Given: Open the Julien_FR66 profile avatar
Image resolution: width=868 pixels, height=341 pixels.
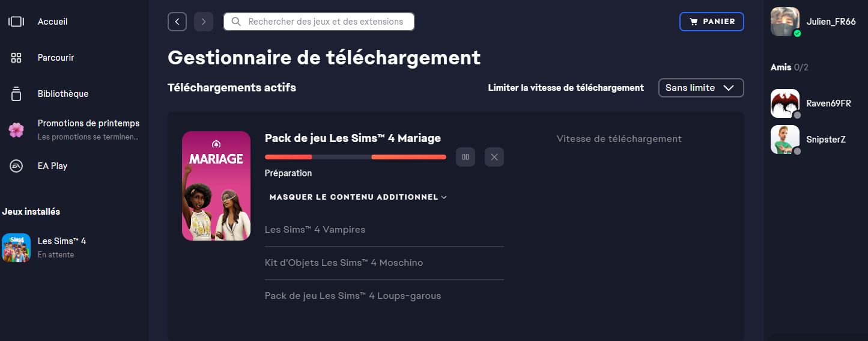Looking at the screenshot, I should (785, 22).
